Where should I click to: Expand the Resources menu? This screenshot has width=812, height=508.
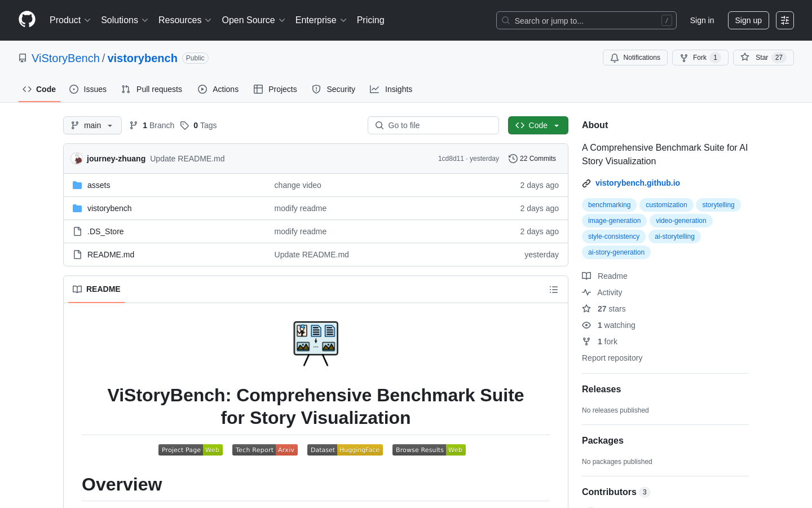pyautogui.click(x=185, y=20)
